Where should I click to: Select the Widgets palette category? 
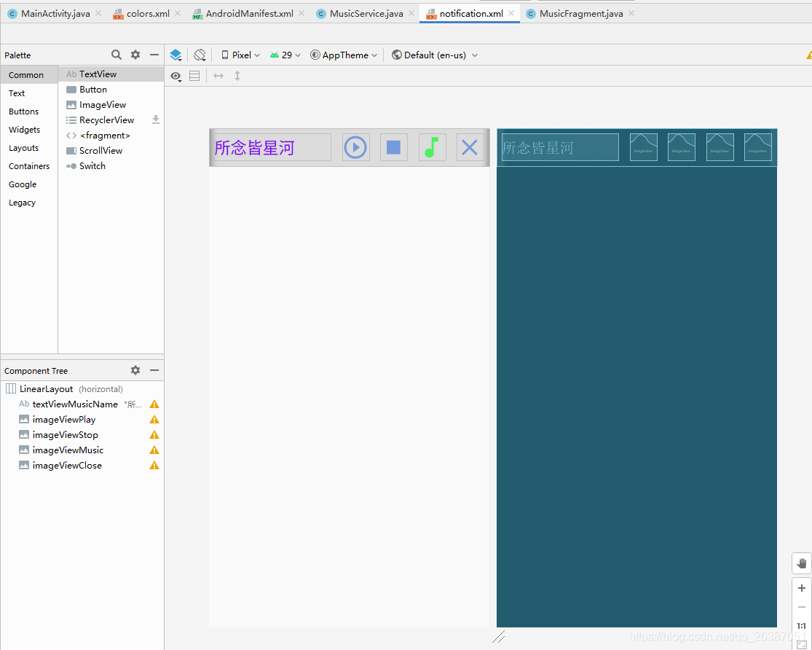(x=29, y=130)
